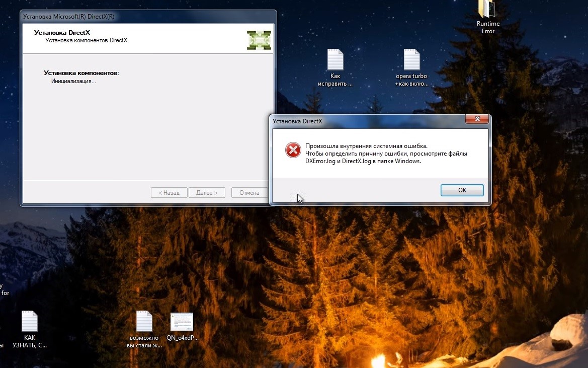The height and width of the screenshot is (368, 588).
Task: Select the 'opera turbo' document icon
Action: coord(411,60)
